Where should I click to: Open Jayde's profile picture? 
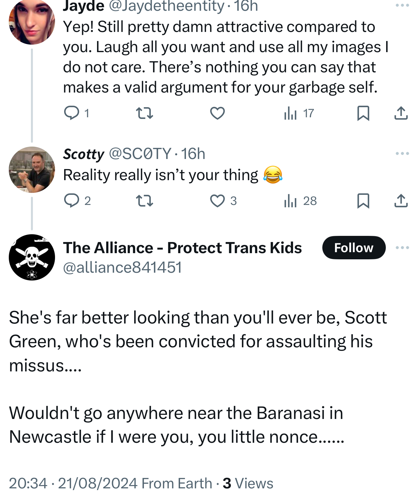coord(32,22)
